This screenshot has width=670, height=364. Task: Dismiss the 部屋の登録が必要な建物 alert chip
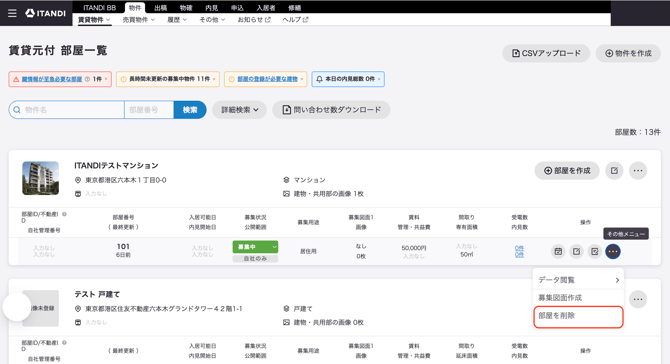click(x=302, y=79)
